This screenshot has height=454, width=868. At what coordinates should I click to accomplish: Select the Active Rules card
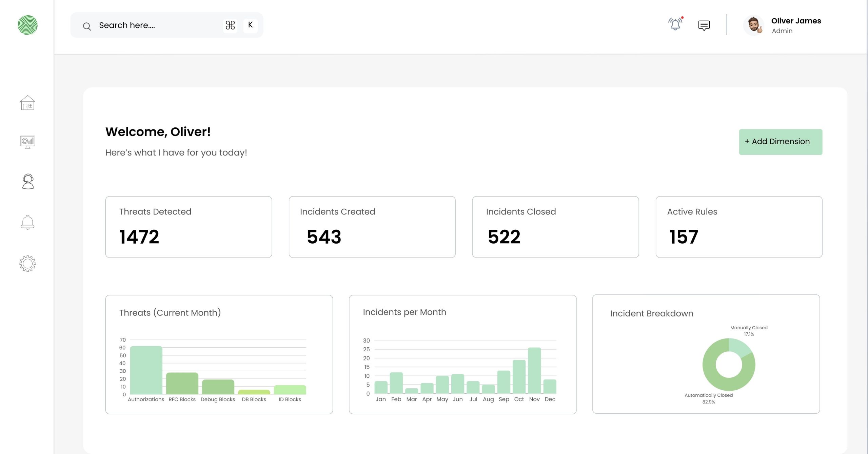(x=738, y=227)
